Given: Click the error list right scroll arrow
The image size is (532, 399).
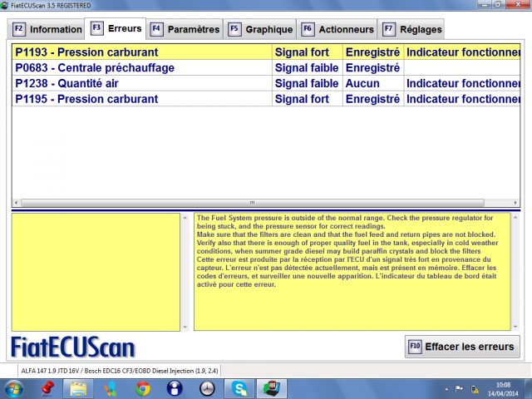Looking at the screenshot, I should [x=515, y=203].
